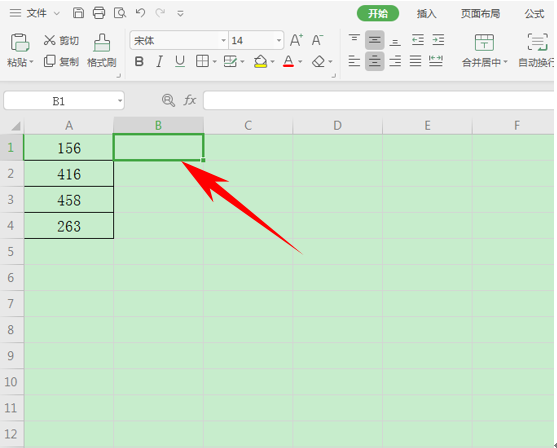Click the 粘贴 paste button
The height and width of the screenshot is (448, 557).
[20, 51]
